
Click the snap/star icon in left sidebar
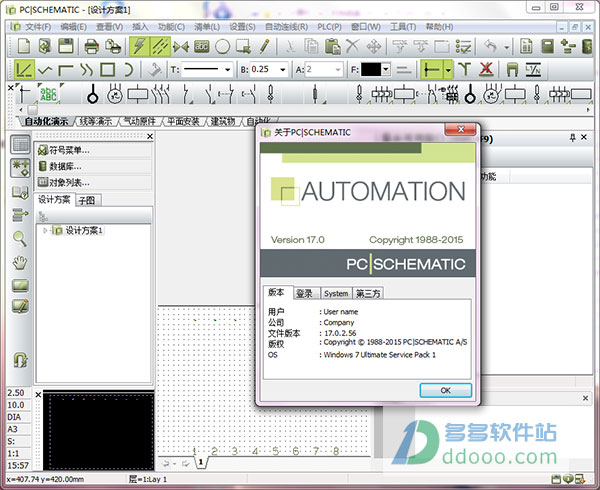[20, 168]
